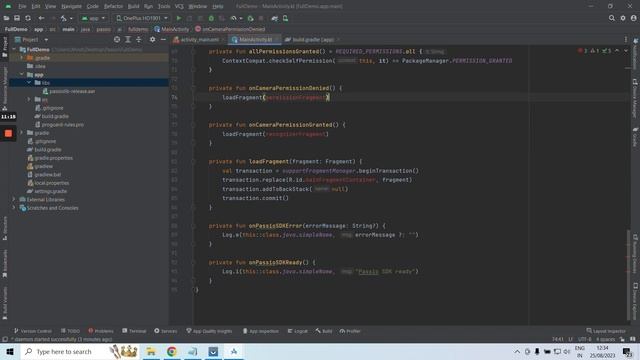
Task: Open the app run configuration dropdown
Action: pos(93,18)
